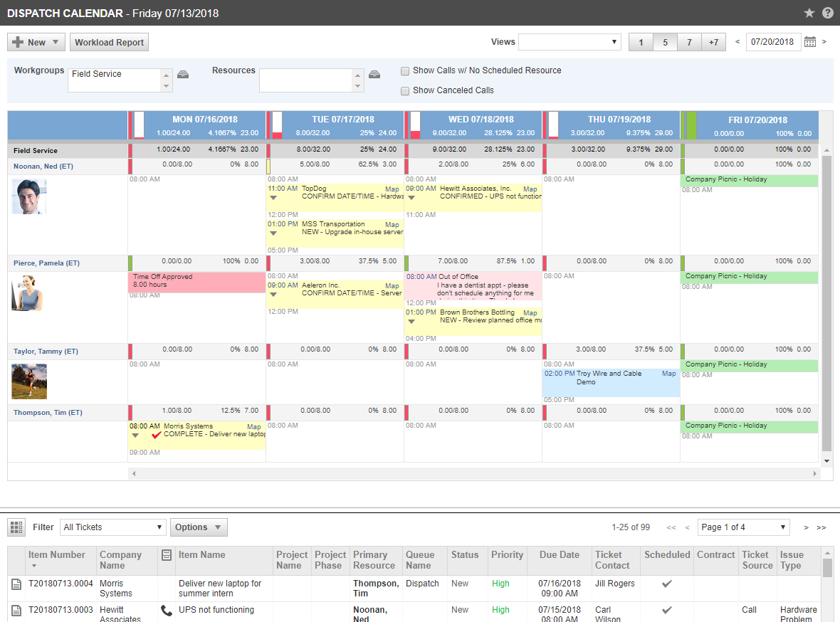Open the calendar date picker icon
The image size is (840, 622).
coord(810,42)
